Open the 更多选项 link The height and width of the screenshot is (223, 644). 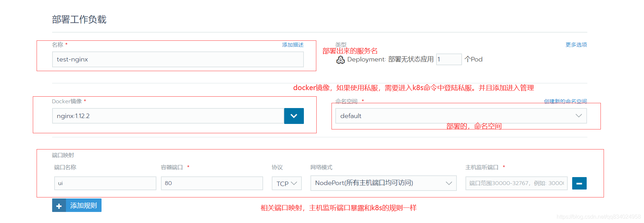click(x=576, y=45)
